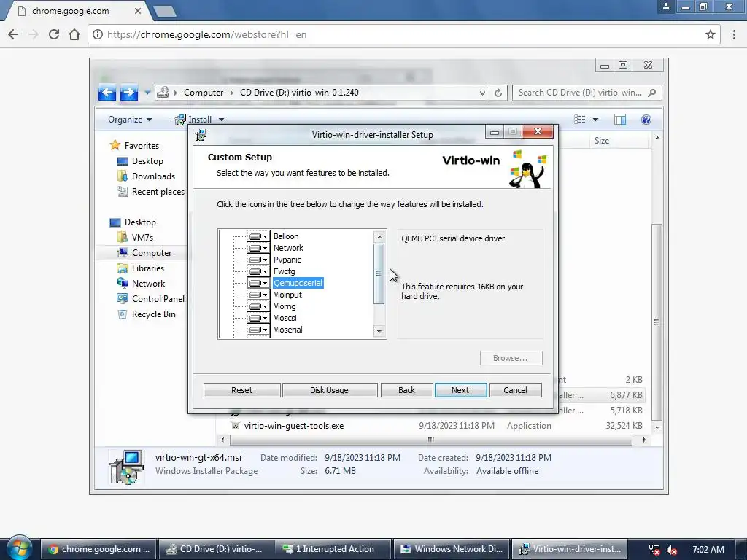Go back in Explorer window
Screen dimensions: 747x560
pyautogui.click(x=107, y=93)
